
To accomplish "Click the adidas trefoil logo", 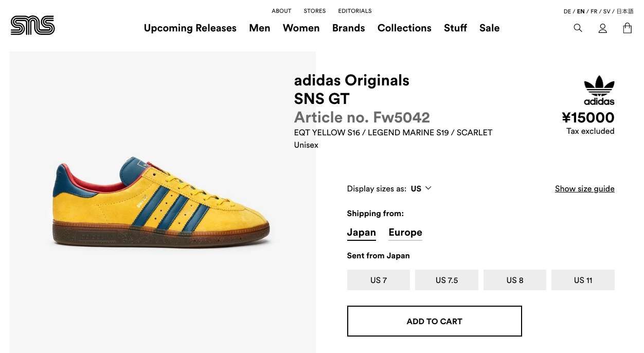I will (599, 90).
